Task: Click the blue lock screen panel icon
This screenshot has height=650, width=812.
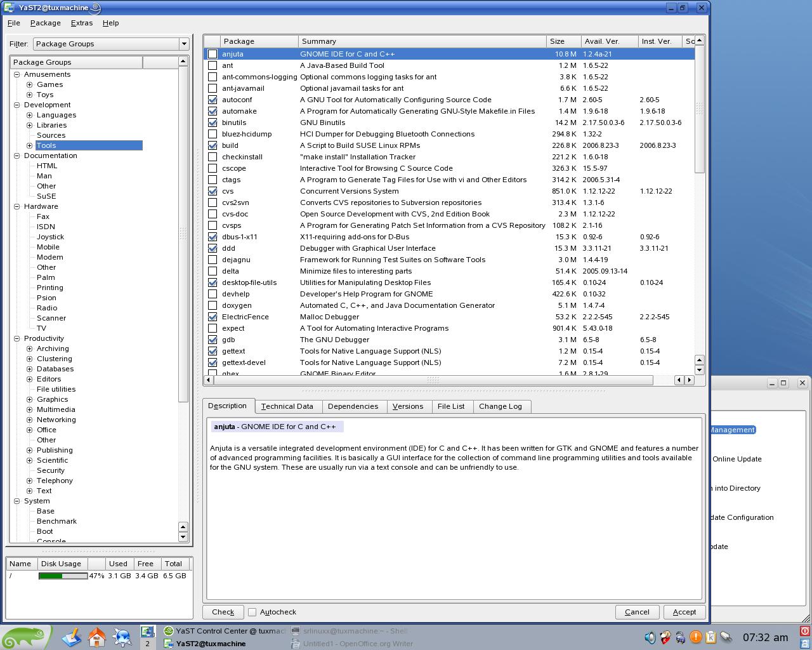Action: coord(805,643)
